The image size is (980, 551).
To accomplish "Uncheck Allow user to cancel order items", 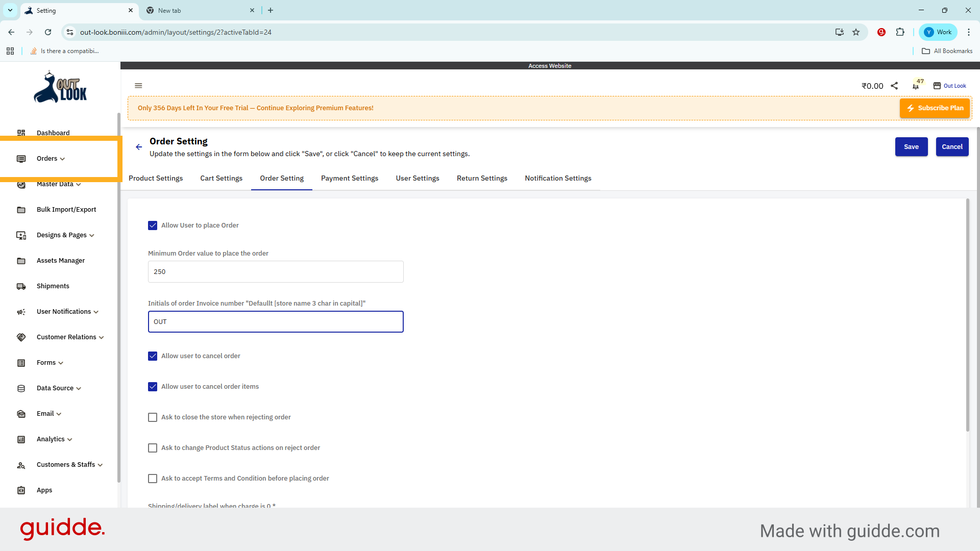I will 152,387.
